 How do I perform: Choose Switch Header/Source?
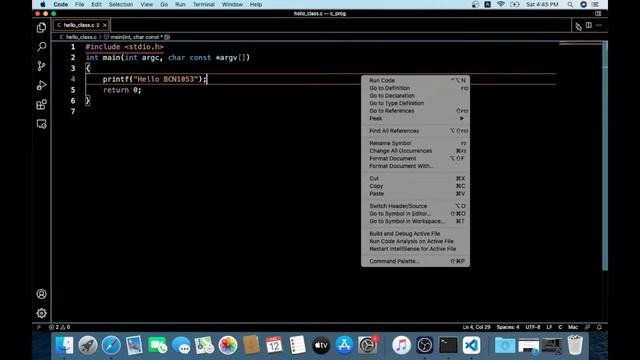coord(416,206)
